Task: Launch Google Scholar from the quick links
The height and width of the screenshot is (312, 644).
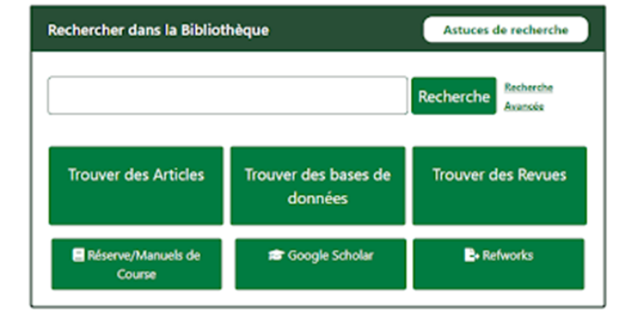Action: (321, 264)
